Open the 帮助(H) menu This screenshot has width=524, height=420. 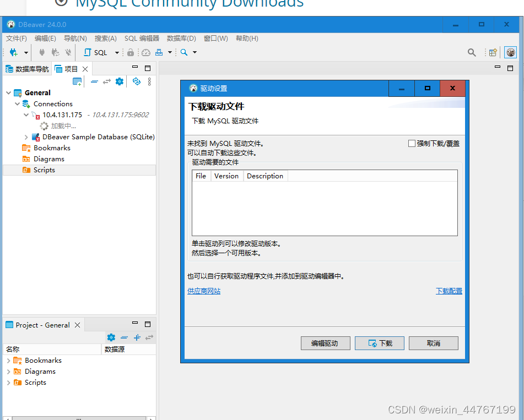(x=247, y=39)
